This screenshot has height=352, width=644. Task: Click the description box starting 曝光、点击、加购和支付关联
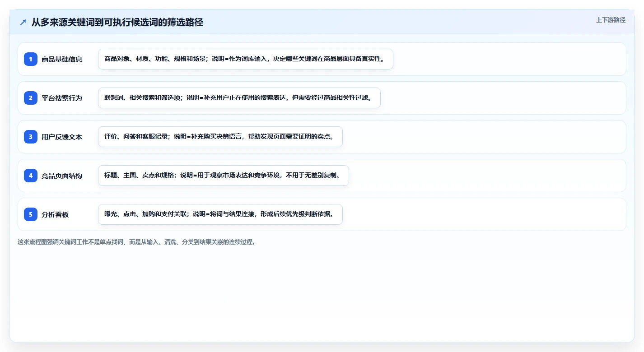coord(220,214)
